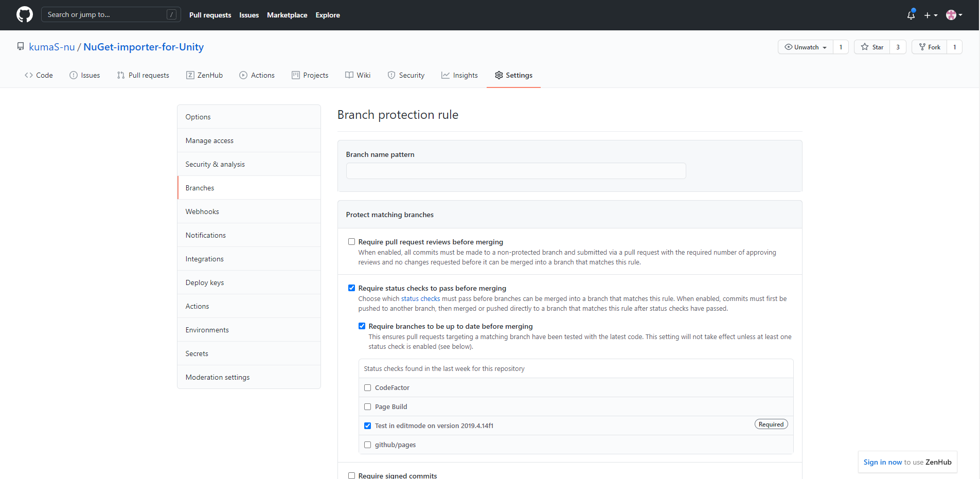This screenshot has height=479, width=980.
Task: Enable Require pull request reviews before merging
Action: pos(352,242)
